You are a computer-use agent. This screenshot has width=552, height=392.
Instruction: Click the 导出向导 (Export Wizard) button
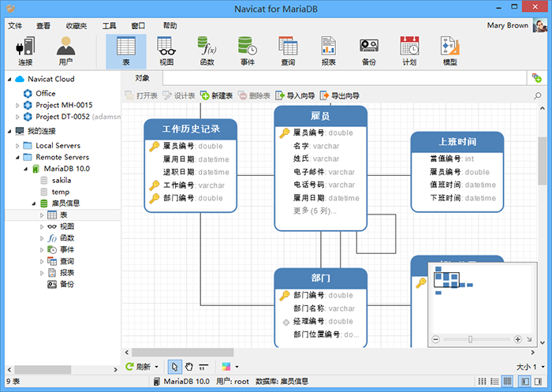[x=340, y=95]
